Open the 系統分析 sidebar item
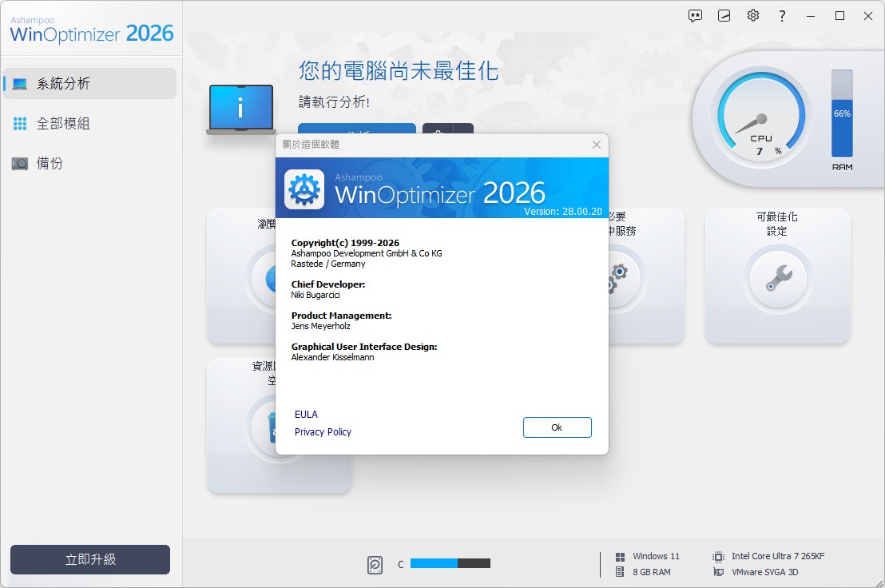Viewport: 885px width, 588px height. click(x=89, y=84)
